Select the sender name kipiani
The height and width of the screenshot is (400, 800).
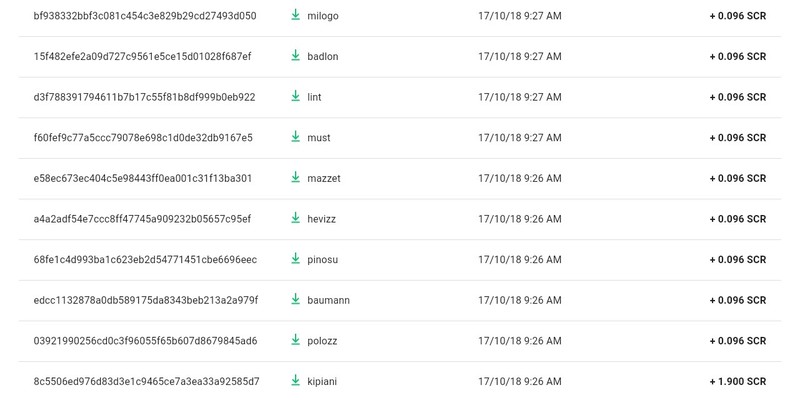[x=322, y=382]
